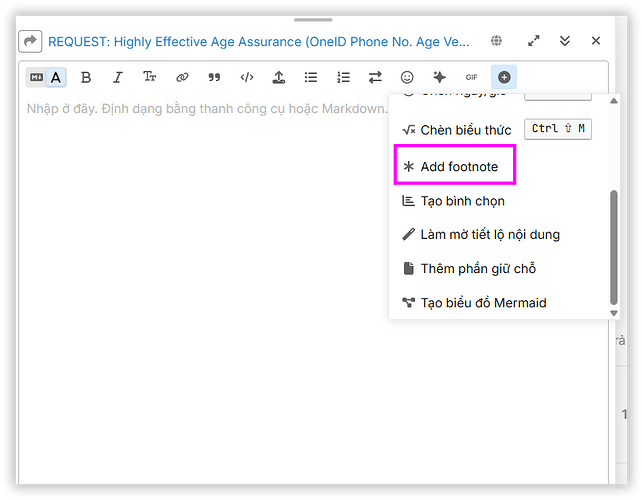Choose Chèn biểu thức menu item
The width and height of the screenshot is (642, 500).
(x=497, y=130)
